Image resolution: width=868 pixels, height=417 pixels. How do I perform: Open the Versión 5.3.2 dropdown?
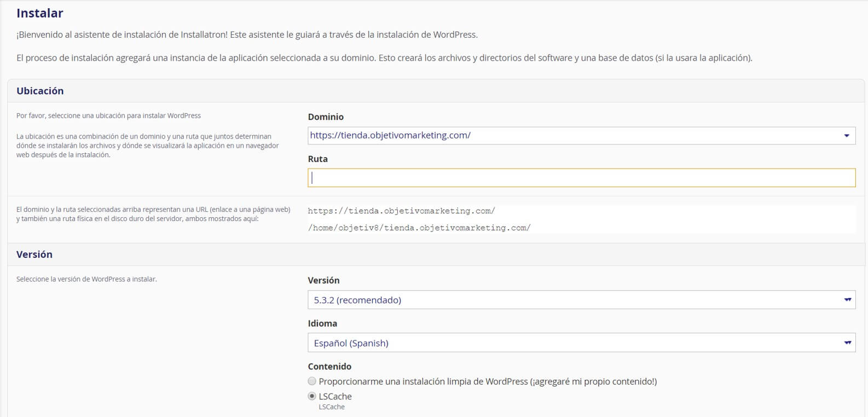[581, 300]
